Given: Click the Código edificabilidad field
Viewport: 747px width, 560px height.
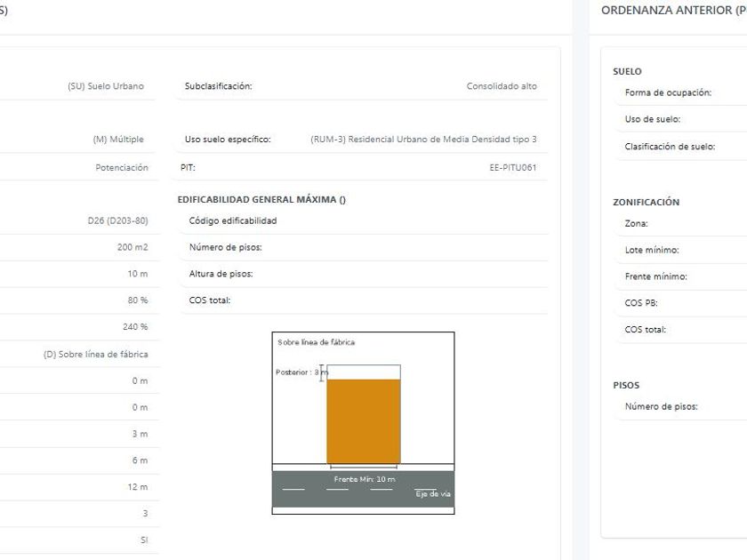Looking at the screenshot, I should pyautogui.click(x=233, y=220).
